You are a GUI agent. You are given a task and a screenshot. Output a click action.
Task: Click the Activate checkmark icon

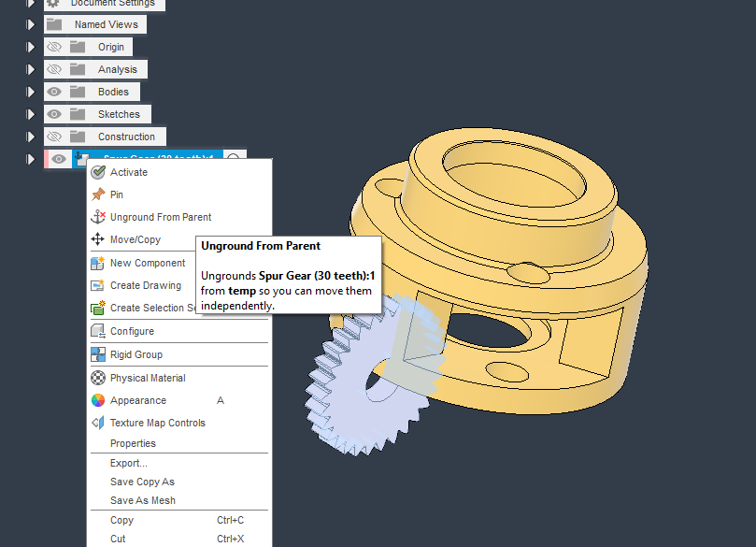point(98,172)
